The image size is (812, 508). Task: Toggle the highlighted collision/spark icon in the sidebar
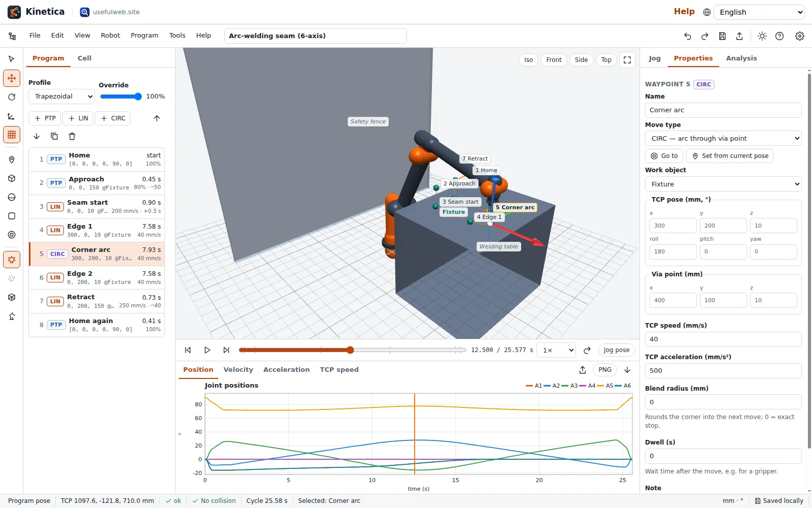tap(12, 260)
